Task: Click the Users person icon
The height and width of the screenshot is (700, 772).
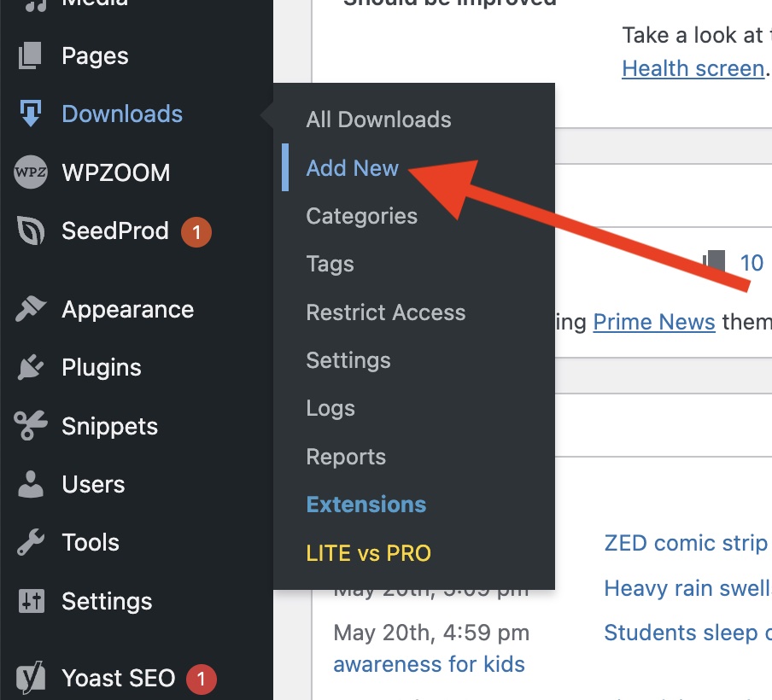Action: pos(31,484)
